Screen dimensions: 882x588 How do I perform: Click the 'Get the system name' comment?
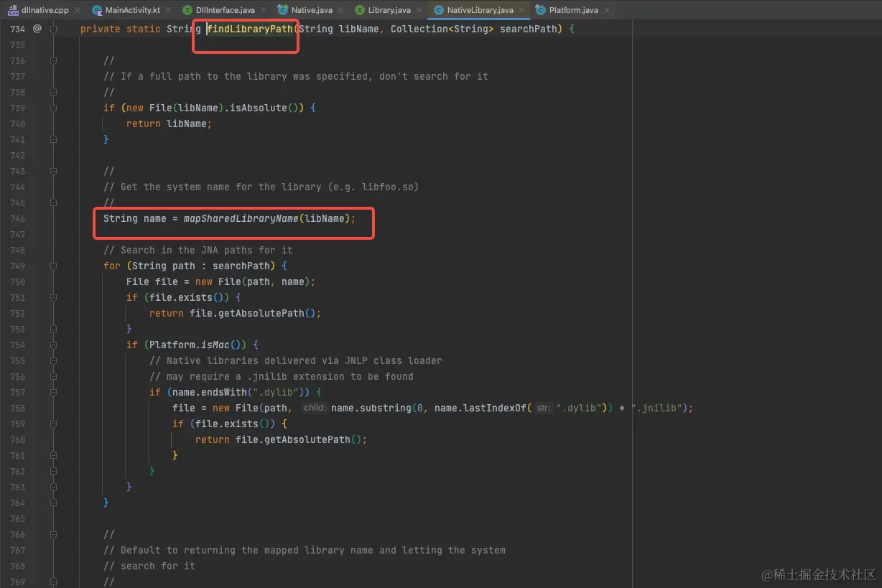[x=261, y=187]
